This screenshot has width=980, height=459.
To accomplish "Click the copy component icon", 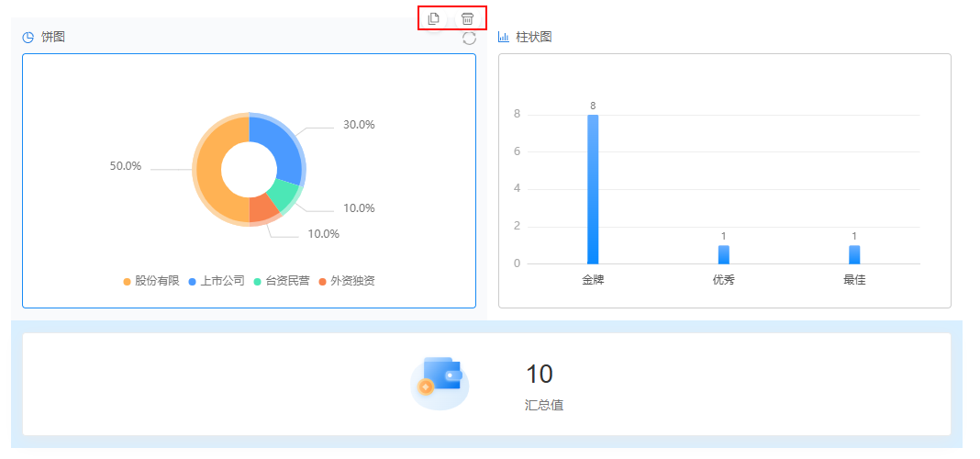I will [434, 18].
